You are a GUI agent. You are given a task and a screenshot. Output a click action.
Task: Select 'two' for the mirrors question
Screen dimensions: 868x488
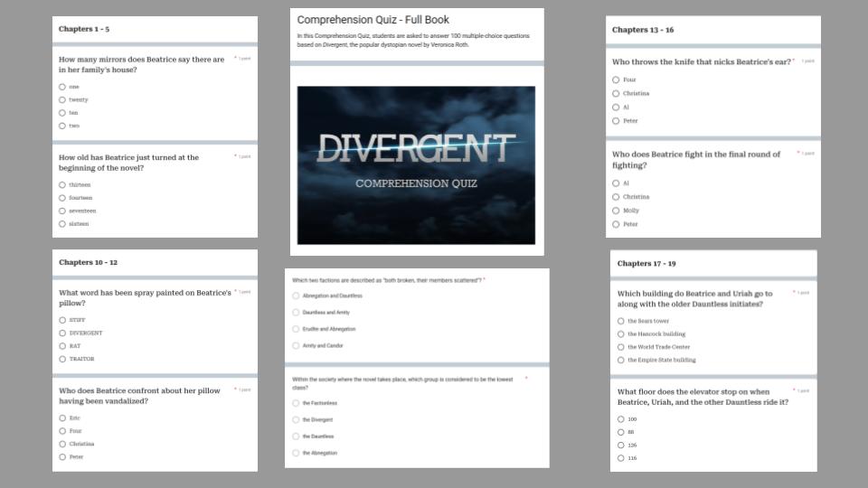click(62, 127)
